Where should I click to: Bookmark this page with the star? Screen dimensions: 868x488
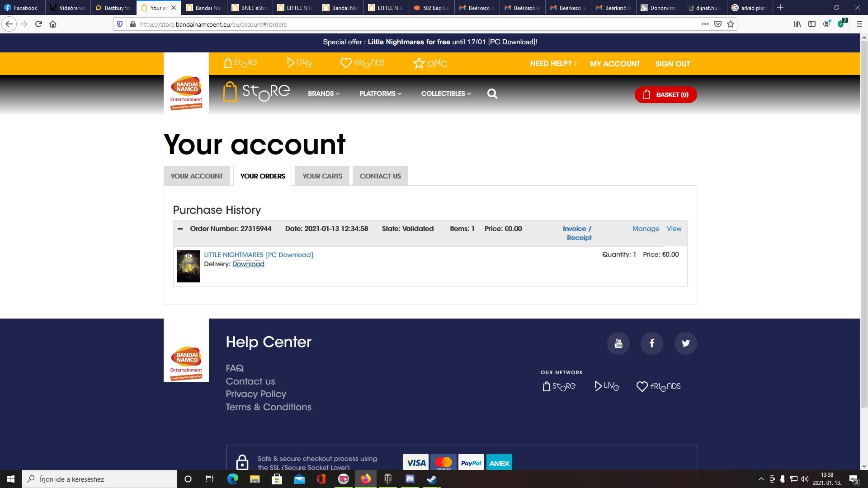[731, 24]
